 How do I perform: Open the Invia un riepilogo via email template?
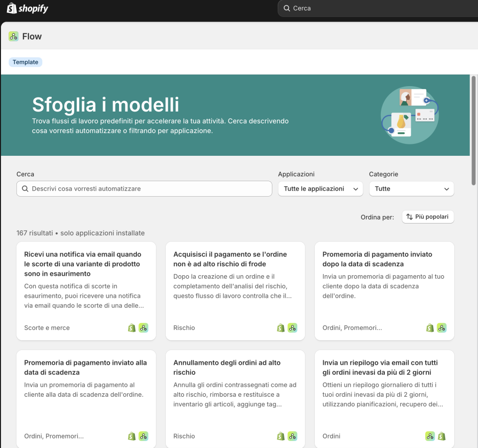[x=384, y=399]
